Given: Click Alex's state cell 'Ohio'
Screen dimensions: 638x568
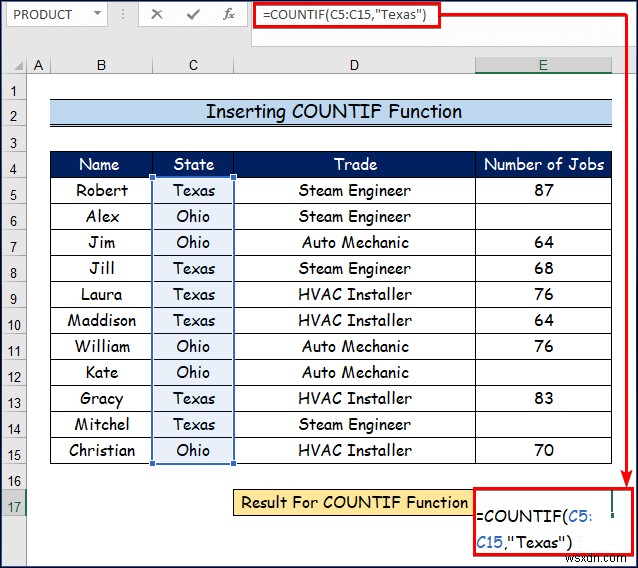Looking at the screenshot, I should [x=193, y=216].
